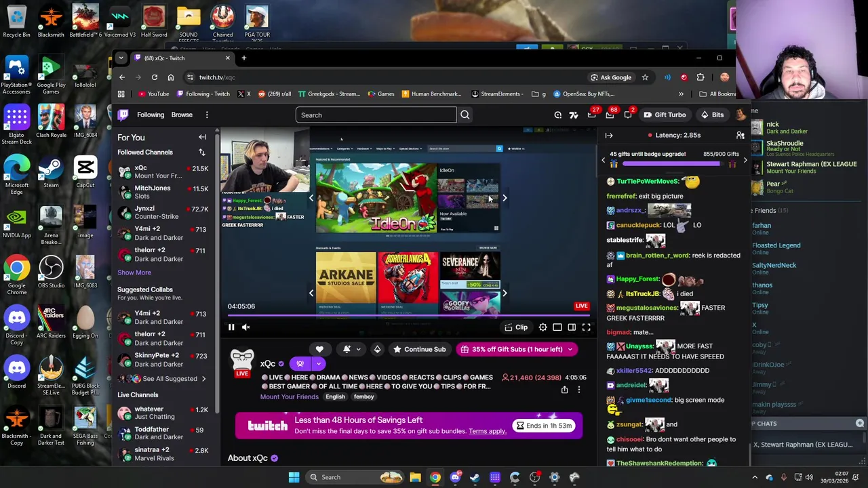The height and width of the screenshot is (488, 868).
Task: Click the gift badge upgrade progress bar
Action: point(674,164)
